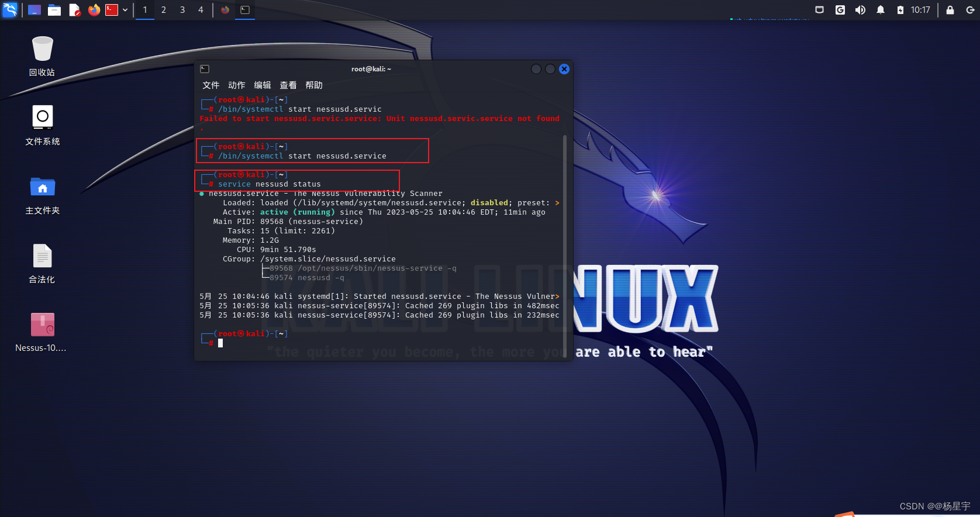The width and height of the screenshot is (980, 517).
Task: Open the 查看 menu in terminal
Action: pos(288,85)
